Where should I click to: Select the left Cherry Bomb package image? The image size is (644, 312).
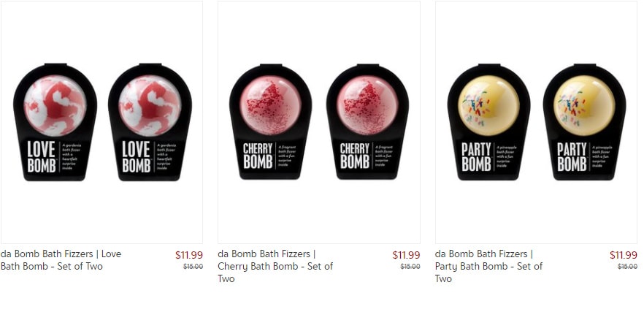pos(271,122)
